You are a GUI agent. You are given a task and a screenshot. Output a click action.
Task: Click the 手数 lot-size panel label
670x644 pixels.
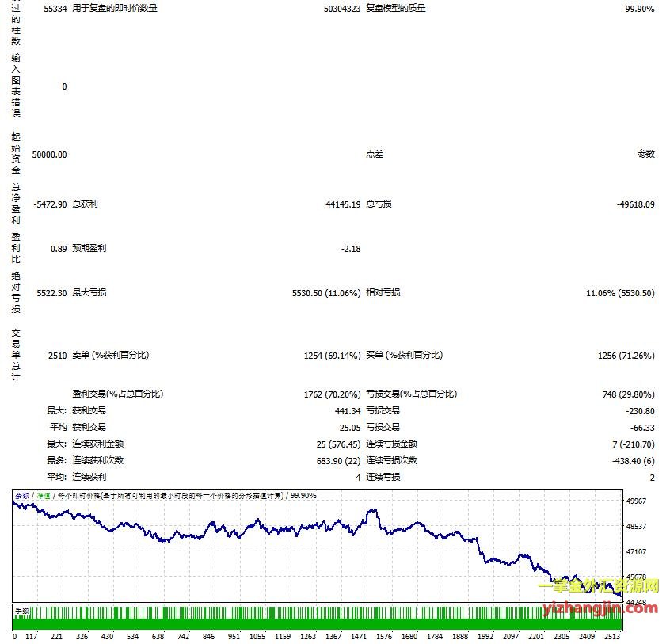pyautogui.click(x=22, y=611)
